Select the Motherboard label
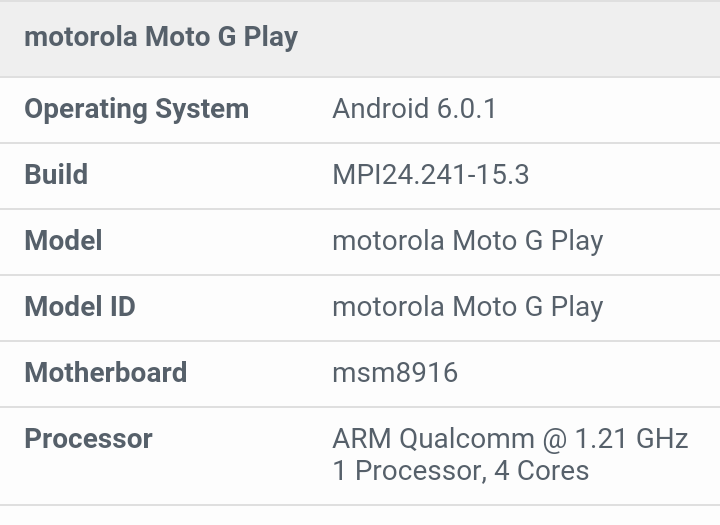Image resolution: width=720 pixels, height=525 pixels. click(x=105, y=373)
